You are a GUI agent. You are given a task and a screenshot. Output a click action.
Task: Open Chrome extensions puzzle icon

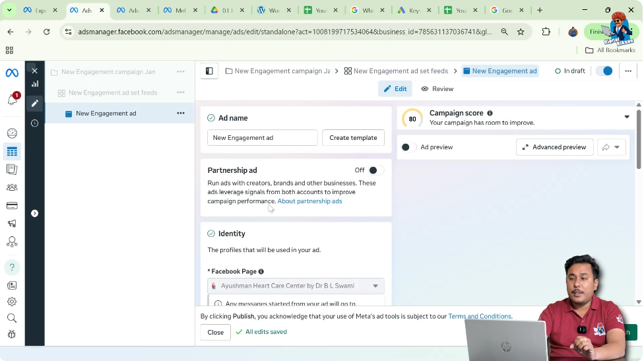546,32
